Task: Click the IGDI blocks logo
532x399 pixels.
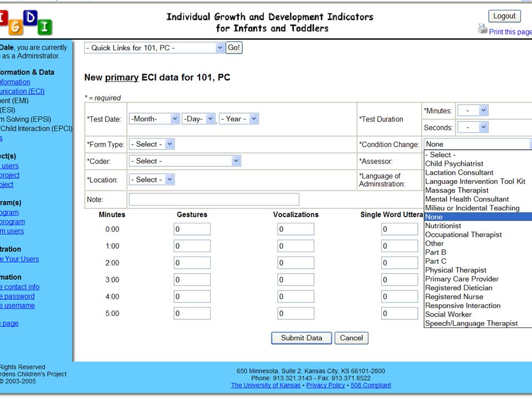Action: pos(26,22)
